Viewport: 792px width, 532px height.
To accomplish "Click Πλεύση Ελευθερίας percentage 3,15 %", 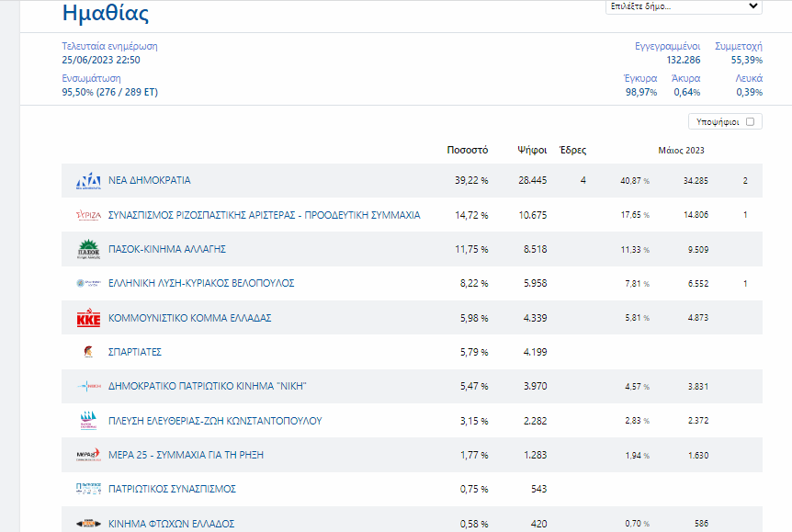I will pyautogui.click(x=474, y=421).
